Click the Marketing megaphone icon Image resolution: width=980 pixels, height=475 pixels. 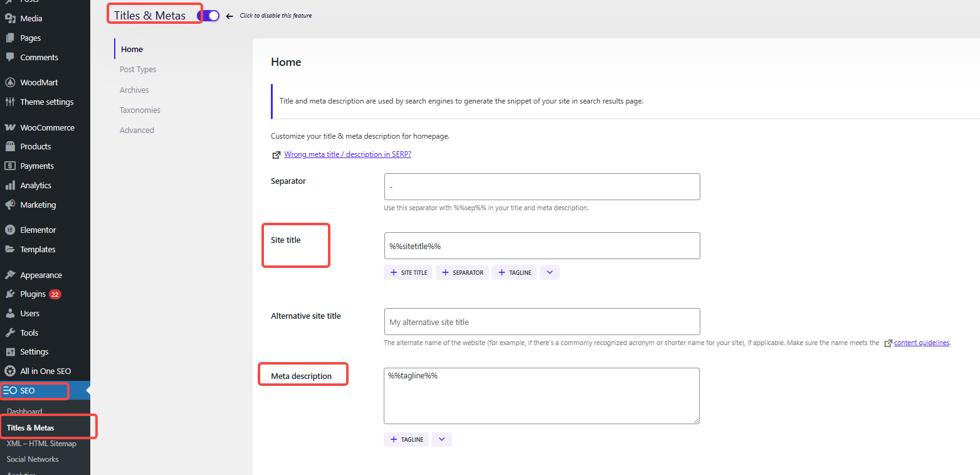click(11, 205)
